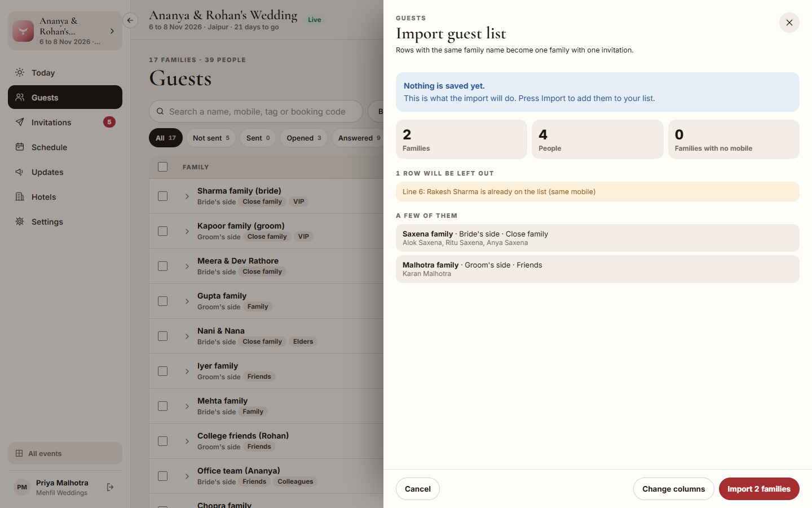Image resolution: width=812 pixels, height=508 pixels.
Task: Click the Updates megaphone icon
Action: click(x=20, y=172)
